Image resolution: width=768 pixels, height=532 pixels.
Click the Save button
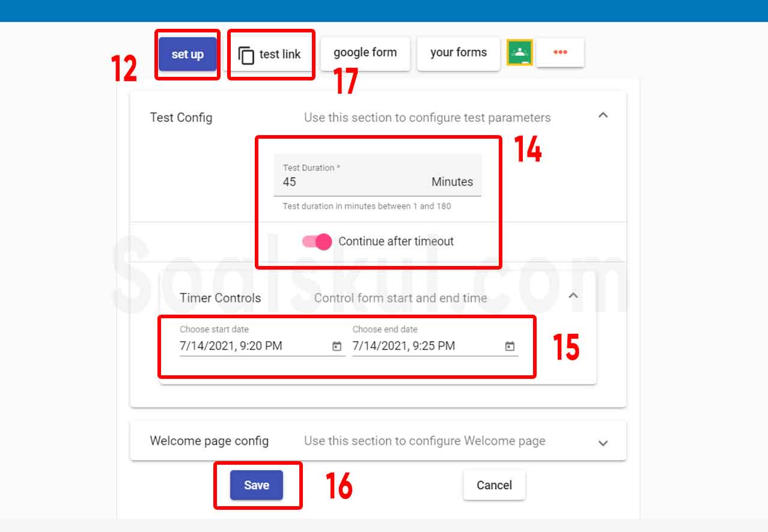257,485
